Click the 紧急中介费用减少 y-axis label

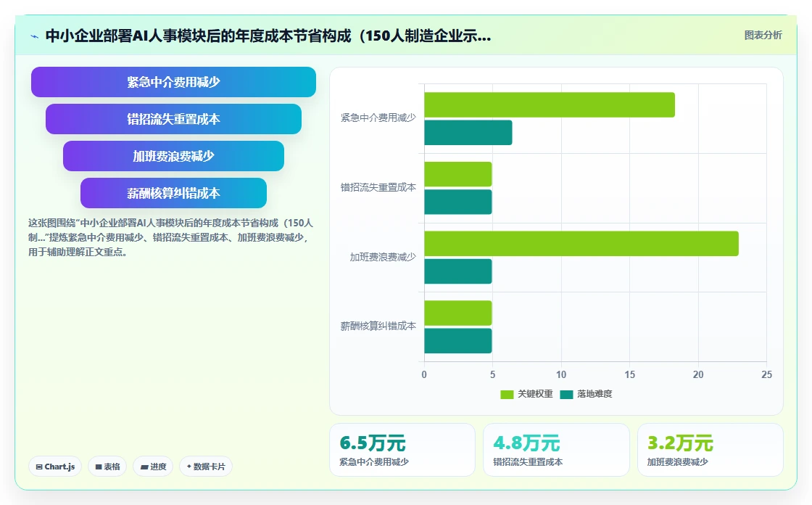(378, 118)
